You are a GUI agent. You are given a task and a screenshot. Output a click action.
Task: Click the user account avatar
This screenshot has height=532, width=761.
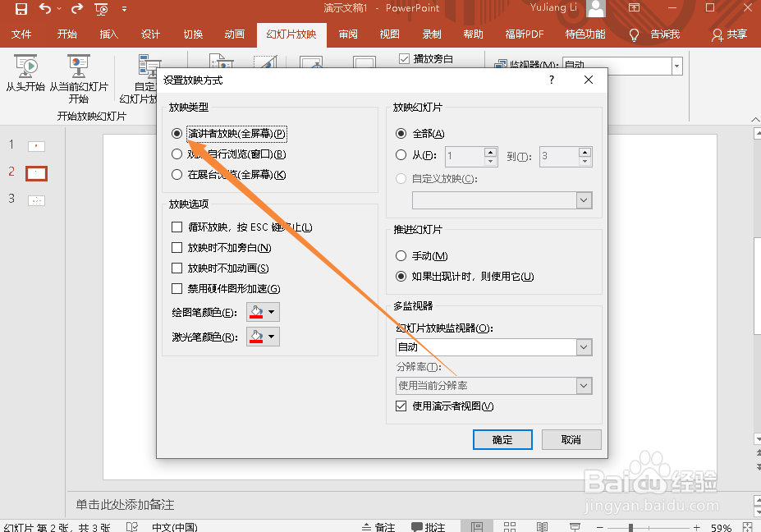click(596, 8)
